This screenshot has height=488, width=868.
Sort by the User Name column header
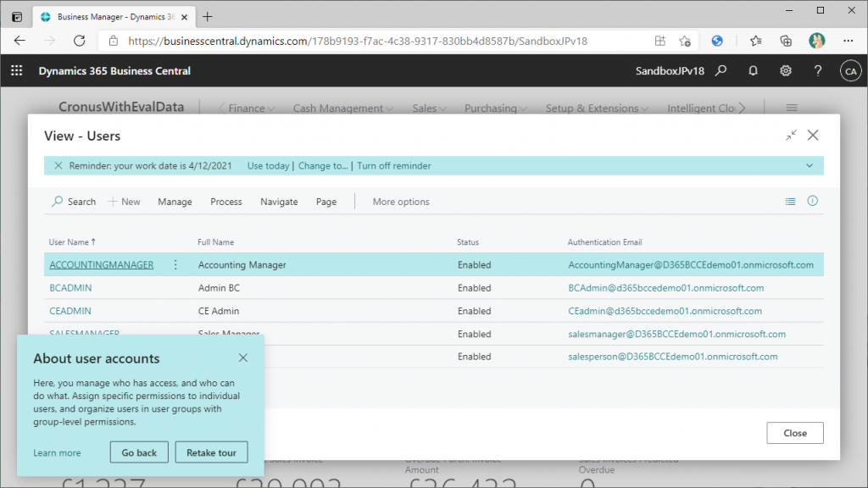[x=72, y=241]
